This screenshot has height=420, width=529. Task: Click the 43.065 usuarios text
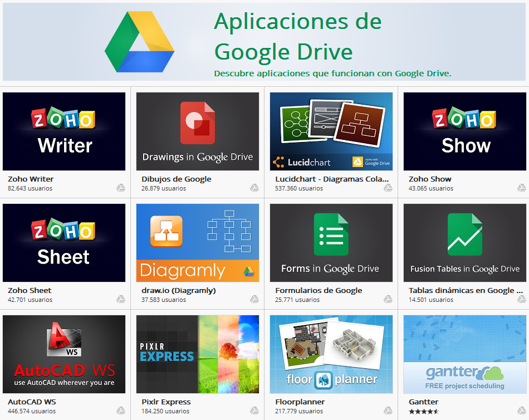click(x=431, y=188)
